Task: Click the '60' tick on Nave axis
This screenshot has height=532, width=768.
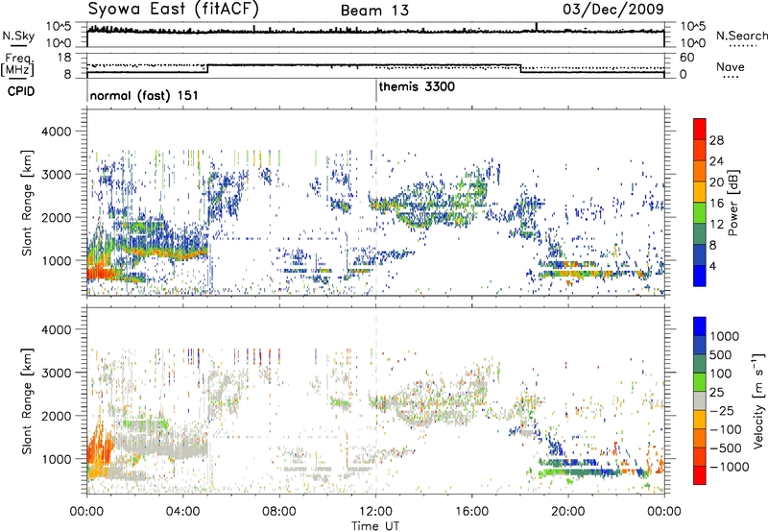Action: (686, 58)
